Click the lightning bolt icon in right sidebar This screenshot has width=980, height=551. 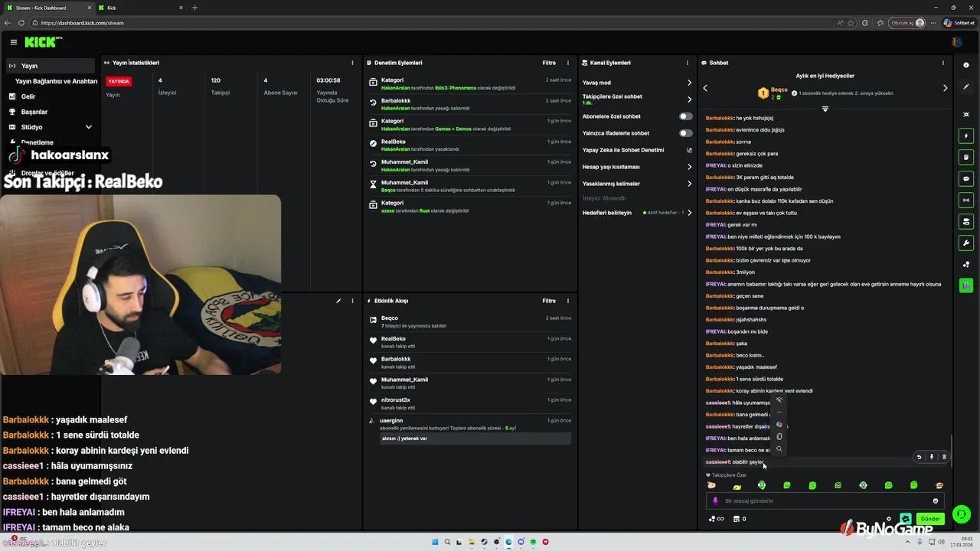[966, 136]
